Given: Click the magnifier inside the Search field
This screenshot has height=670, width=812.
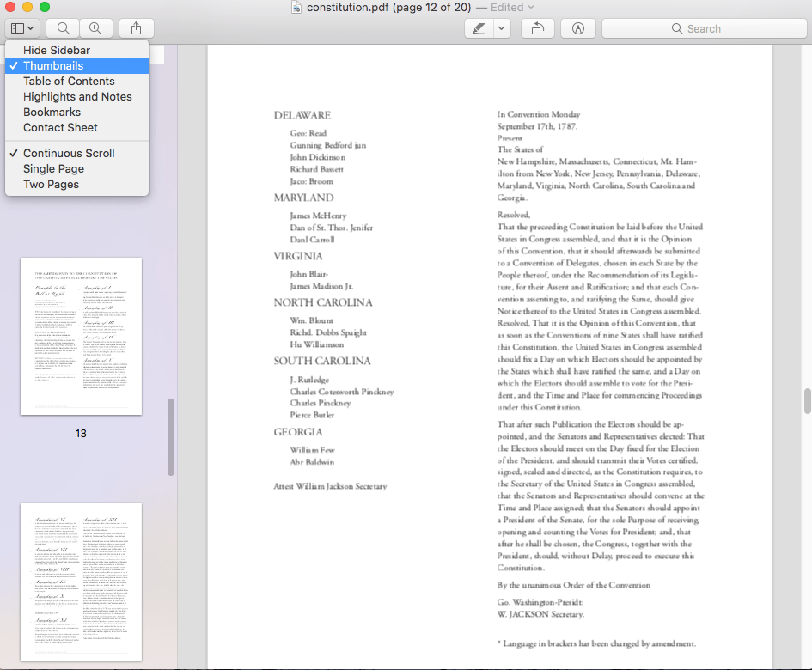Looking at the screenshot, I should [x=675, y=27].
